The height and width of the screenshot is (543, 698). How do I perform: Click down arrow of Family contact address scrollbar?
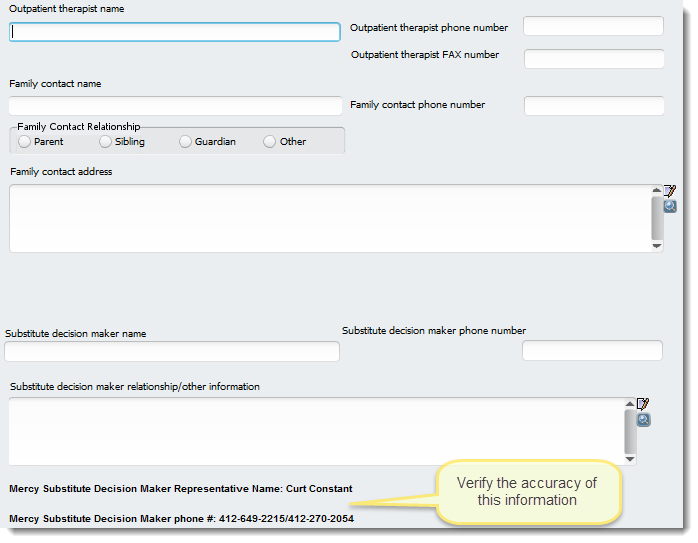pyautogui.click(x=657, y=246)
